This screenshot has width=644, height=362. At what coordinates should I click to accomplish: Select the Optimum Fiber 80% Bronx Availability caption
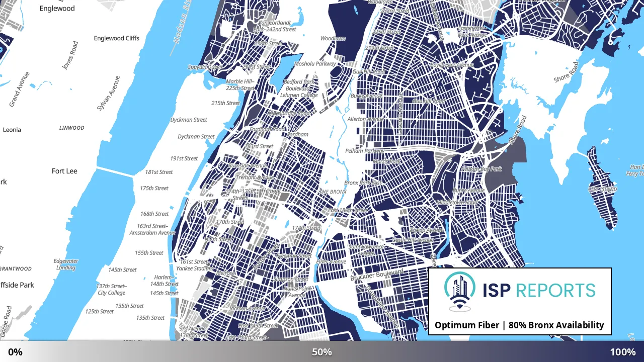pos(519,325)
